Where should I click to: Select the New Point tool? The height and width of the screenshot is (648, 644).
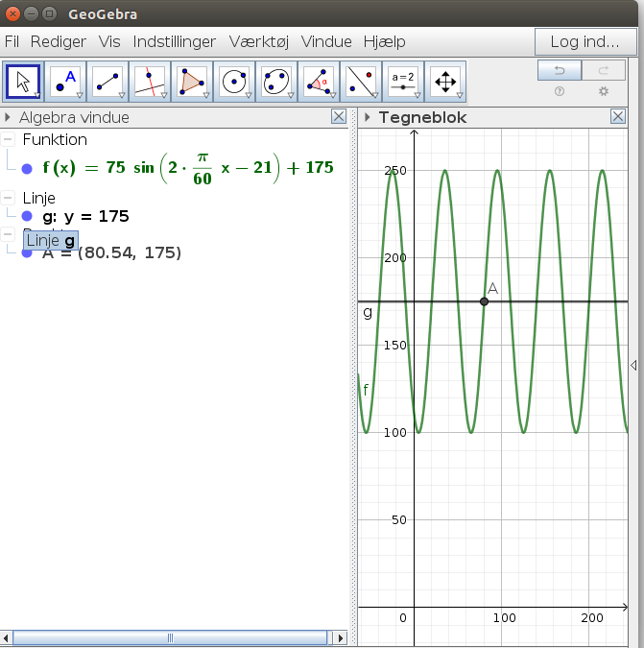(65, 82)
